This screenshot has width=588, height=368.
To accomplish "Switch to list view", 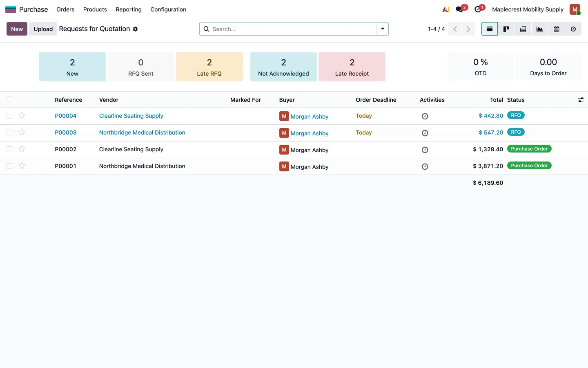I will tap(490, 29).
